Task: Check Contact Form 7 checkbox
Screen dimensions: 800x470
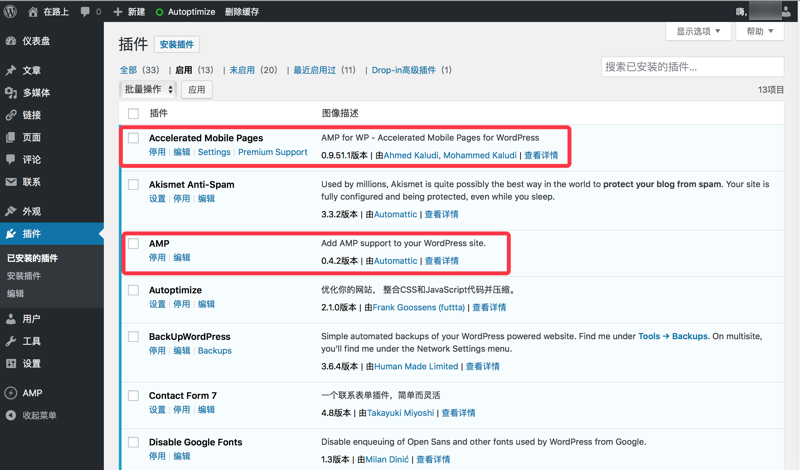Action: pos(133,395)
